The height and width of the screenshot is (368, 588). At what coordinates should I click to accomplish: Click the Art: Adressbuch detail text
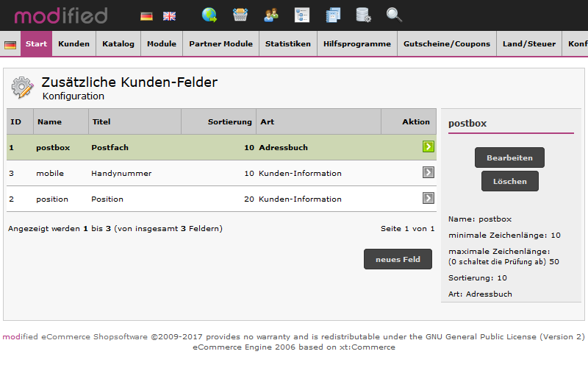tap(480, 294)
